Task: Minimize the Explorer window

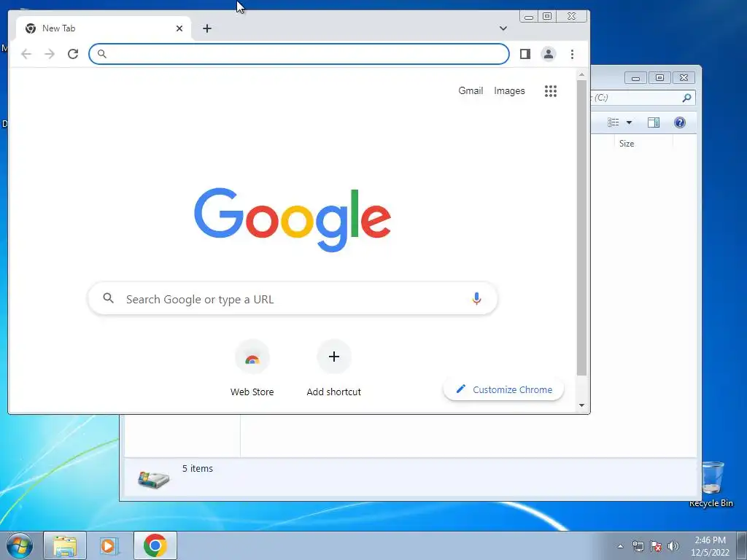Action: click(635, 77)
